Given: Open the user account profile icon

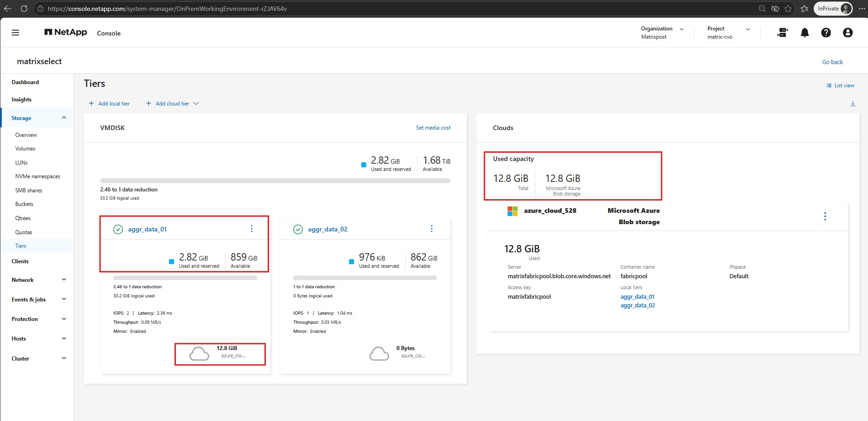Looking at the screenshot, I should [848, 33].
